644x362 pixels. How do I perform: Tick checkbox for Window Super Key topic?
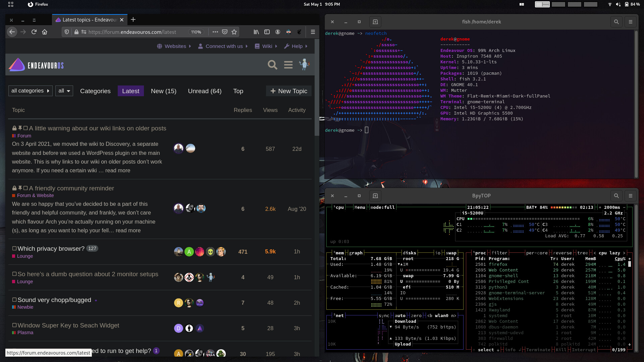[x=14, y=325]
